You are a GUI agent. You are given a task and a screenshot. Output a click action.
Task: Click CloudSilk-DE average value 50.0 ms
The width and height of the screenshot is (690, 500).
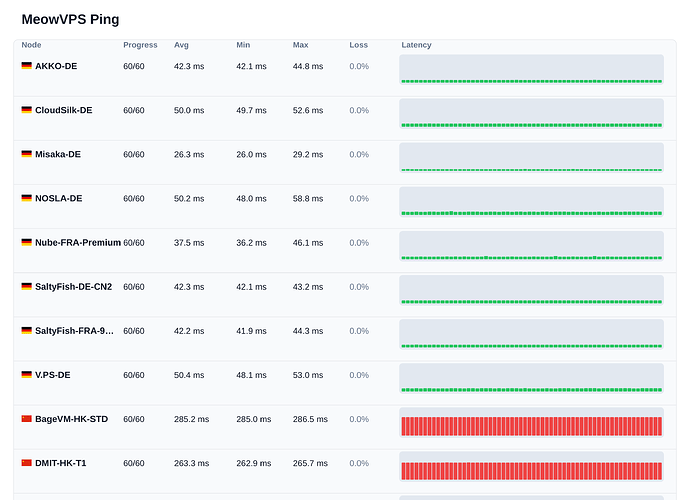[x=189, y=110]
